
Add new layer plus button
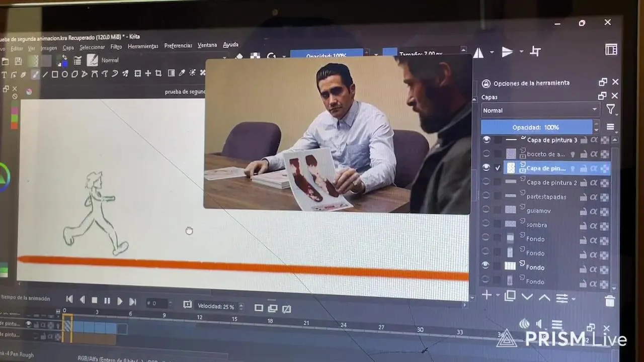[487, 295]
